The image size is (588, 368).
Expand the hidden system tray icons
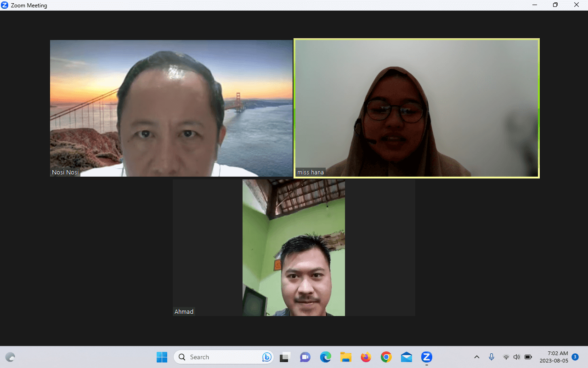pos(477,357)
